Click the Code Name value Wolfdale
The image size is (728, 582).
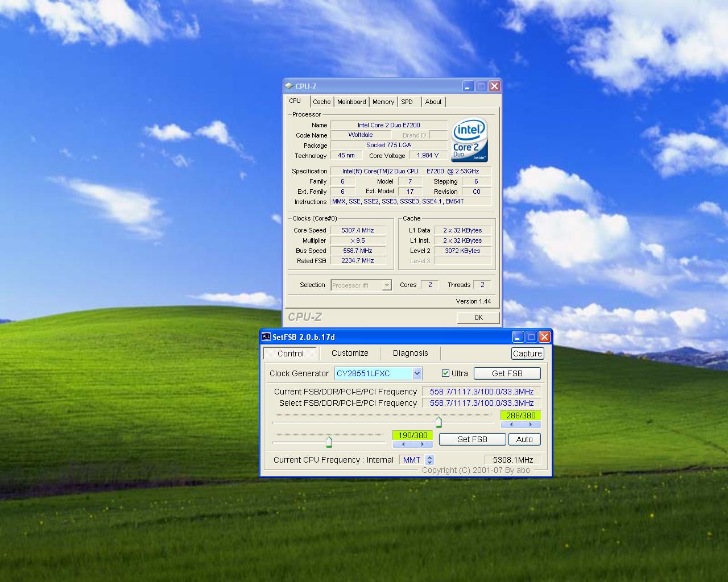tap(361, 135)
